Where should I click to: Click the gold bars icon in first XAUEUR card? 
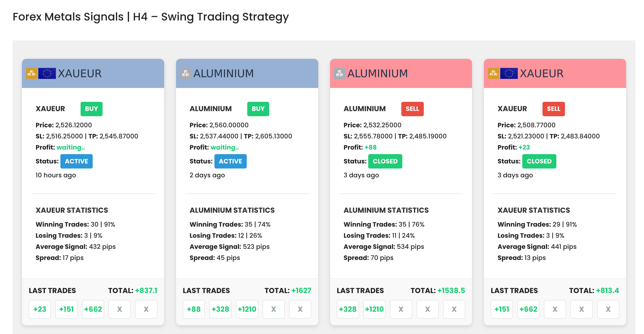(x=32, y=74)
